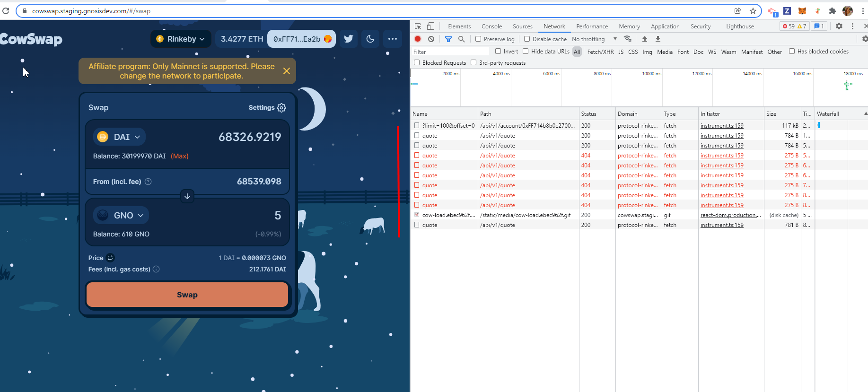Filter requests by Img
Viewport: 868px width, 392px height.
coord(647,52)
